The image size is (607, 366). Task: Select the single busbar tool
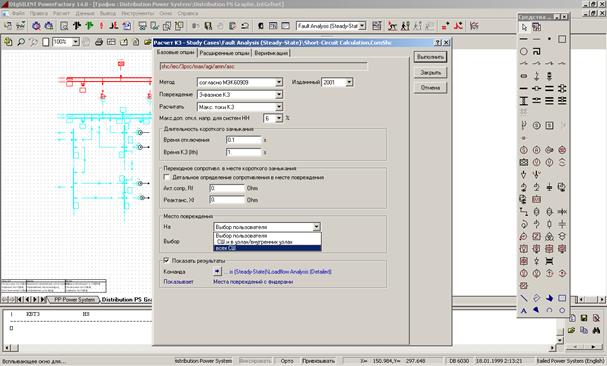click(524, 88)
